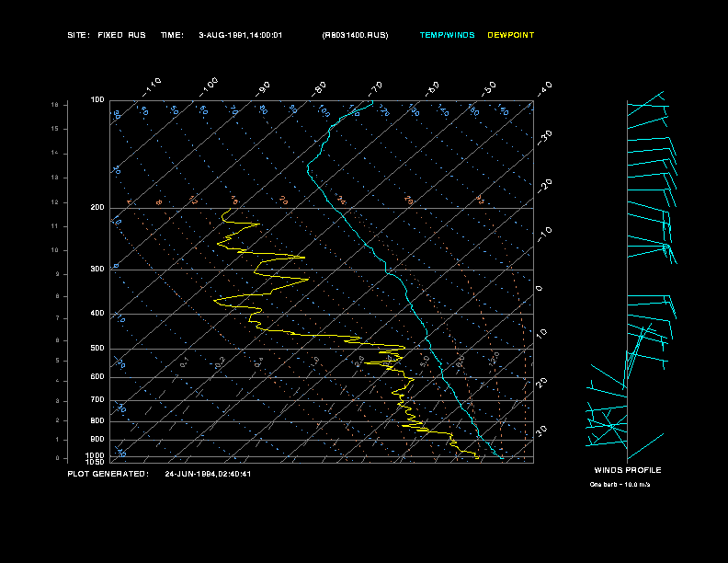Screen dimensions: 728x563
Task: Click the 1000 pressure level label
Action: 96,455
